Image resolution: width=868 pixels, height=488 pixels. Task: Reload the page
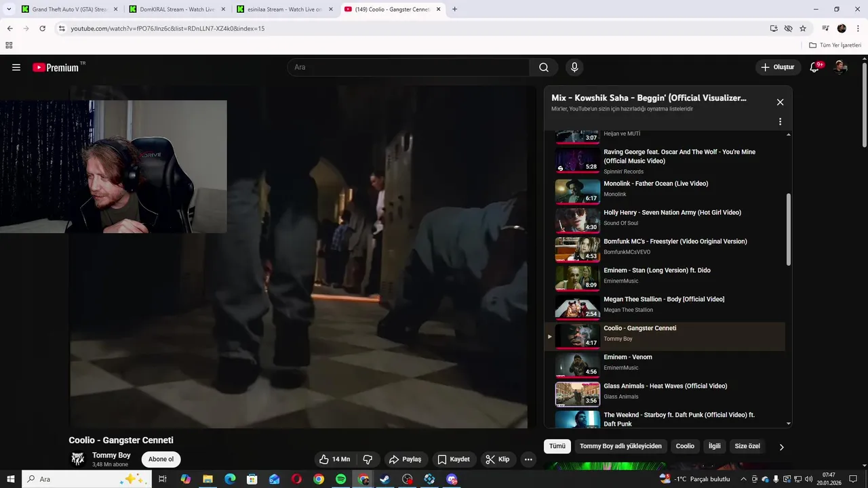click(42, 28)
